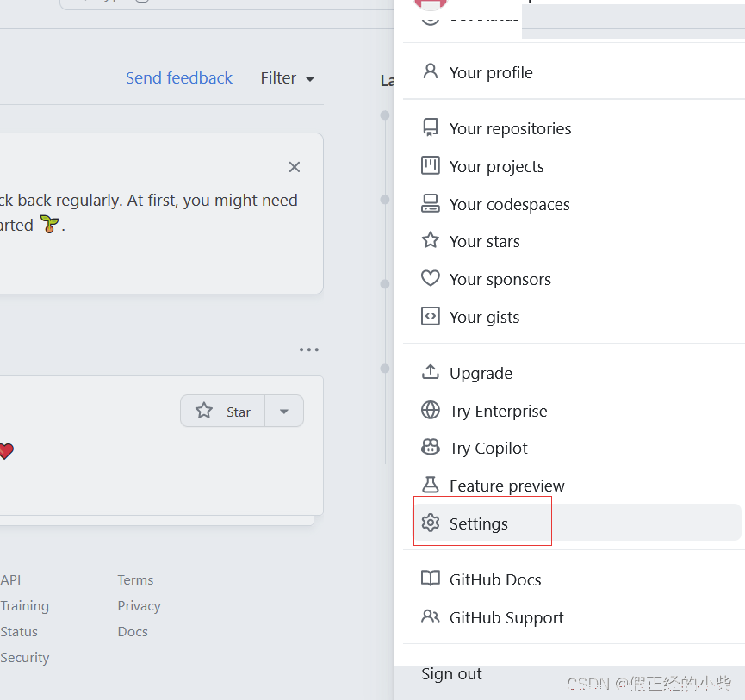Click the codespaces icon
745x700 pixels.
(x=430, y=203)
